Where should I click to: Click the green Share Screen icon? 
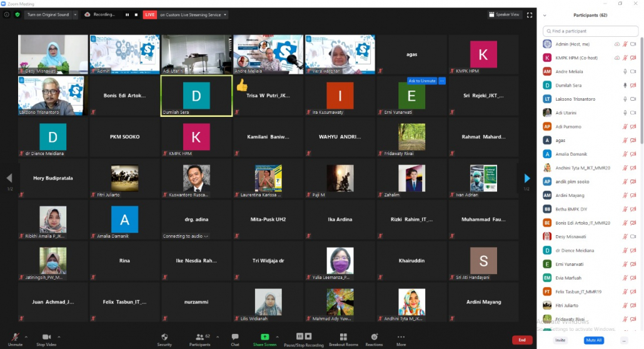264,338
